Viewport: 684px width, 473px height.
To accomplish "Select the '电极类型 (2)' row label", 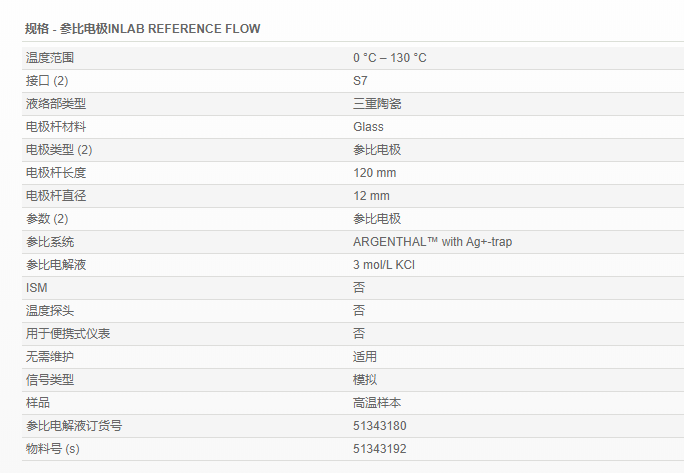I will 59,150.
